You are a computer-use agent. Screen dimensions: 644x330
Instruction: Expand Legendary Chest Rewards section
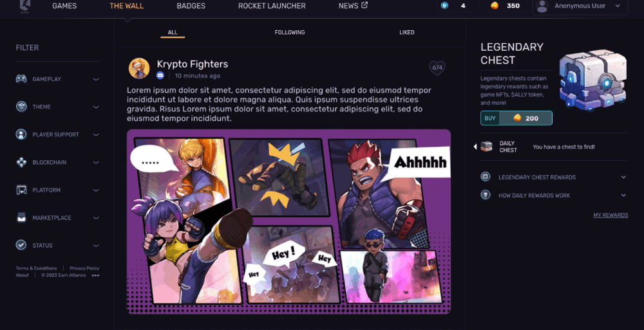pyautogui.click(x=623, y=177)
